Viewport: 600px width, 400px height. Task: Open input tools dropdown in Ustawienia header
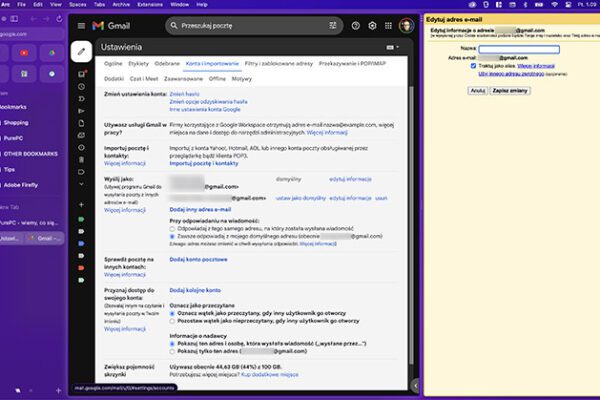click(x=393, y=47)
